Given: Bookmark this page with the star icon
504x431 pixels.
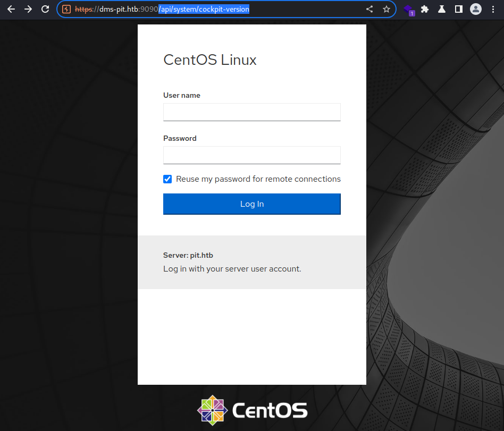Looking at the screenshot, I should pyautogui.click(x=387, y=9).
